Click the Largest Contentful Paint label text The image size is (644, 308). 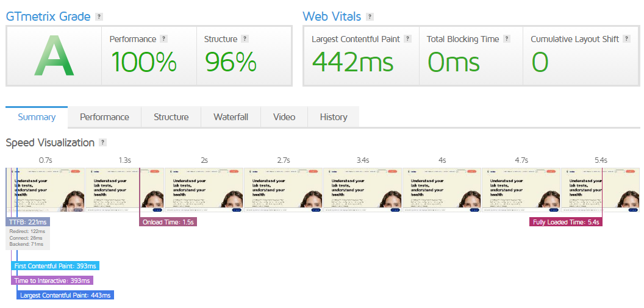click(x=356, y=40)
